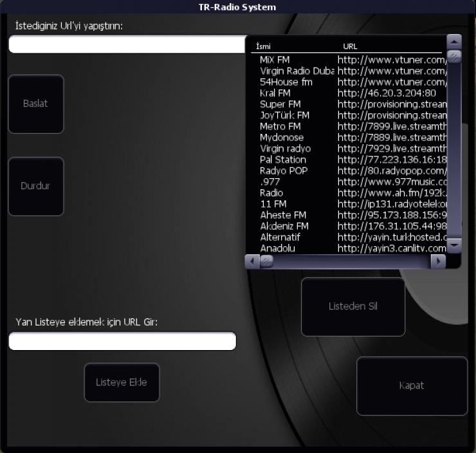Image resolution: width=476 pixels, height=453 pixels.
Task: Click the http://46.20.3.204:80 URL cell
Action: [387, 93]
